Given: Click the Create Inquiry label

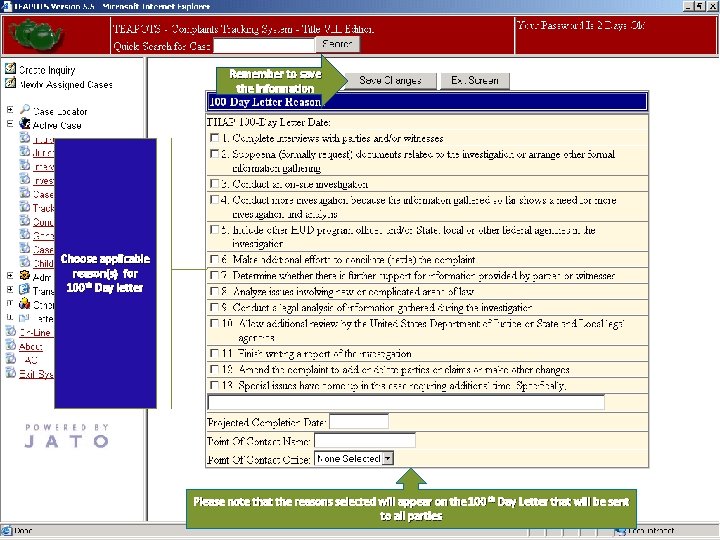Looking at the screenshot, I should (x=47, y=70).
